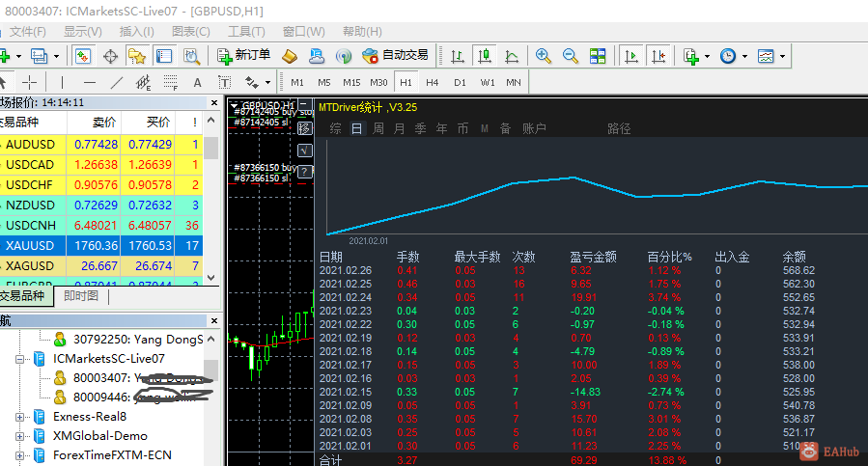This screenshot has width=868, height=466.
Task: Open the new chart dropdown arrow
Action: click(x=18, y=57)
